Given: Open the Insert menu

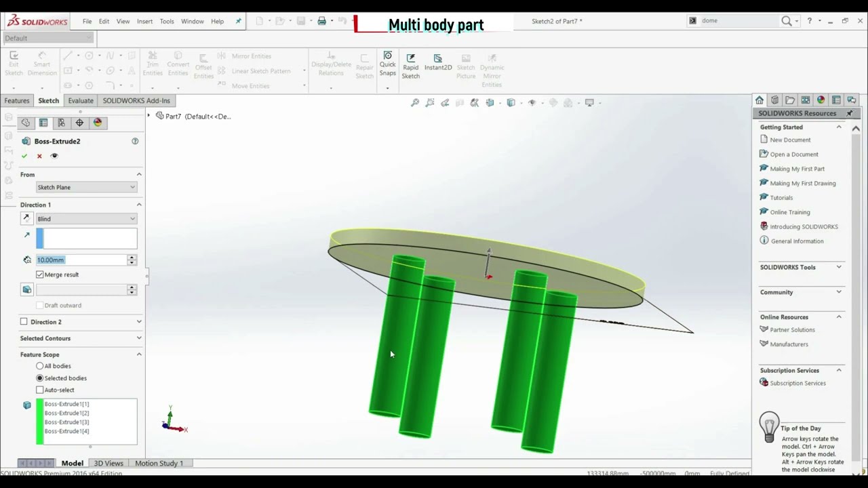Looking at the screenshot, I should pos(145,21).
